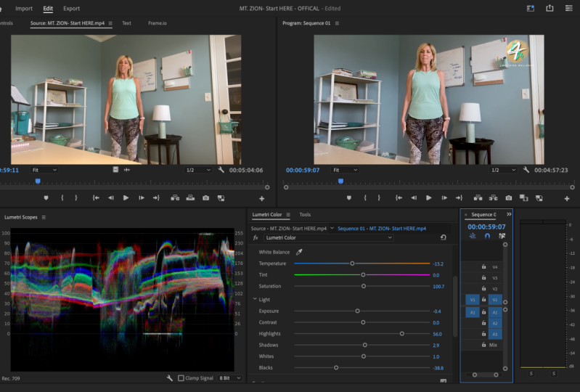This screenshot has width=580, height=392.
Task: Click Extract button in Program monitor
Action: (x=494, y=198)
